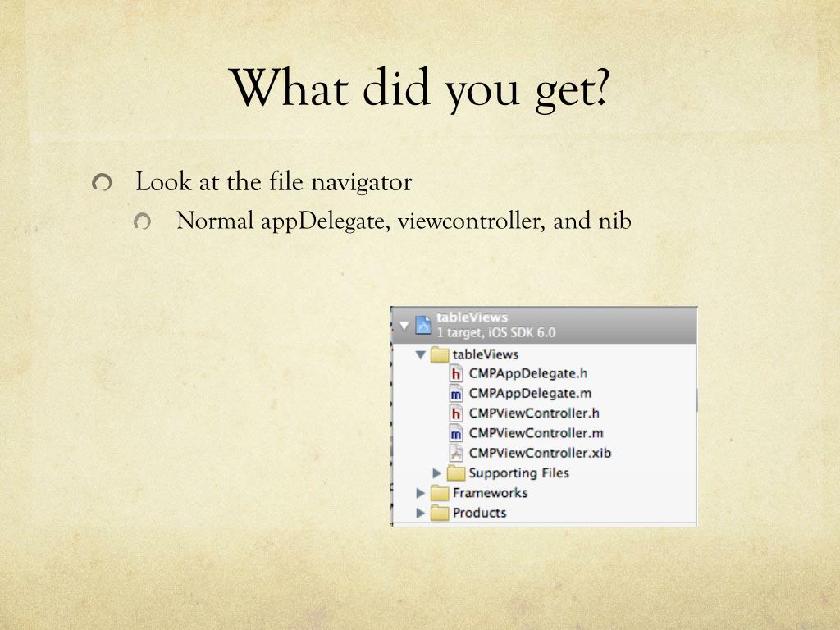Click the '1 target, iOS SDK 6.0' text

pyautogui.click(x=496, y=333)
